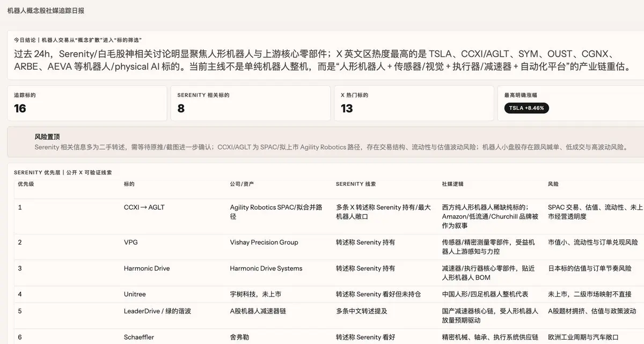
Task: Click the 公司/资产 column header
Action: pos(242,184)
